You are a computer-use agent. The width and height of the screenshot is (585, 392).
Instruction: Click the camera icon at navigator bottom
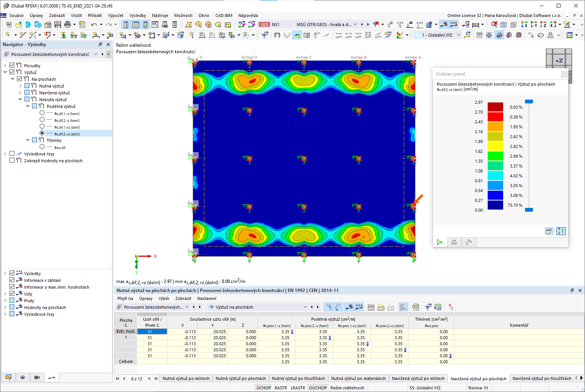[37, 377]
